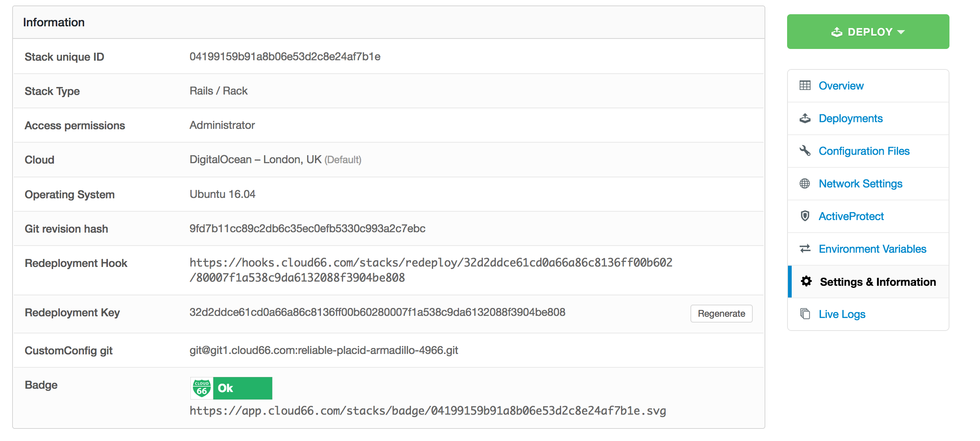Navigate to Network Settings
Screen dimensions: 980x441
(860, 184)
